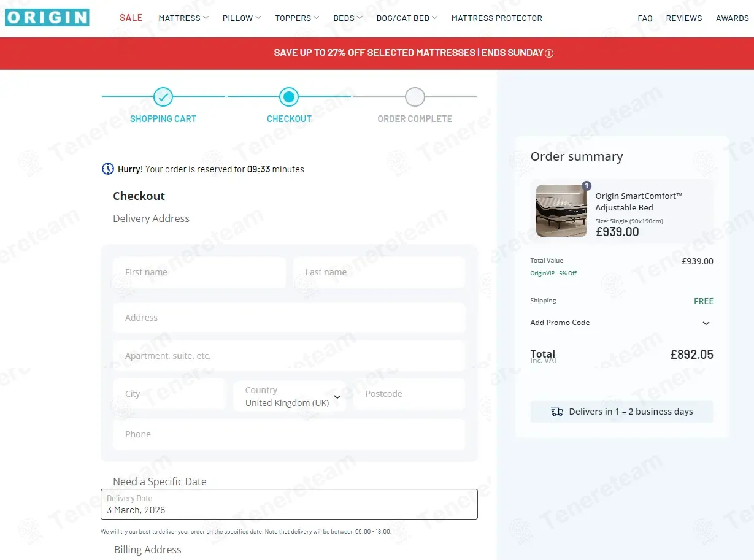Viewport: 754px width, 560px height.
Task: Expand the Add Promo Code section
Action: coord(621,323)
